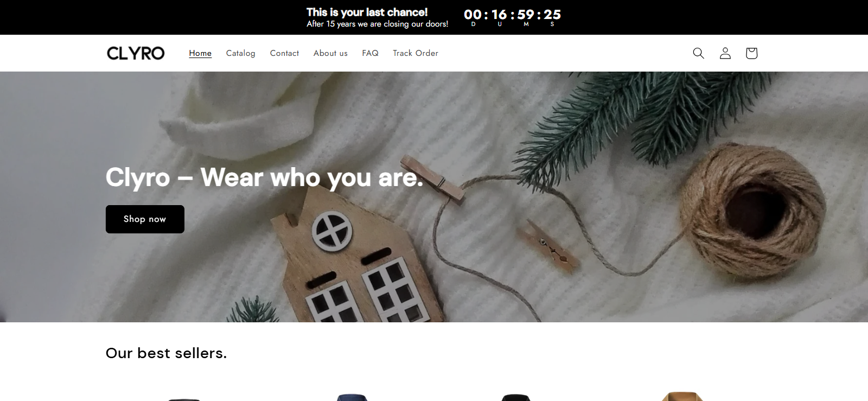Open the Track Order page
Image resolution: width=868 pixels, height=401 pixels.
(416, 53)
